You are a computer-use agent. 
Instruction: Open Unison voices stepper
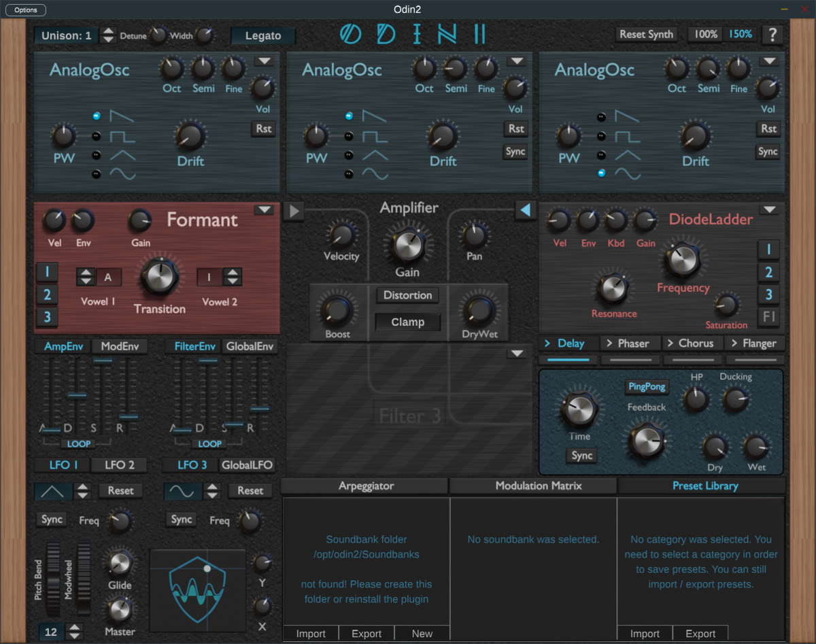pyautogui.click(x=107, y=35)
